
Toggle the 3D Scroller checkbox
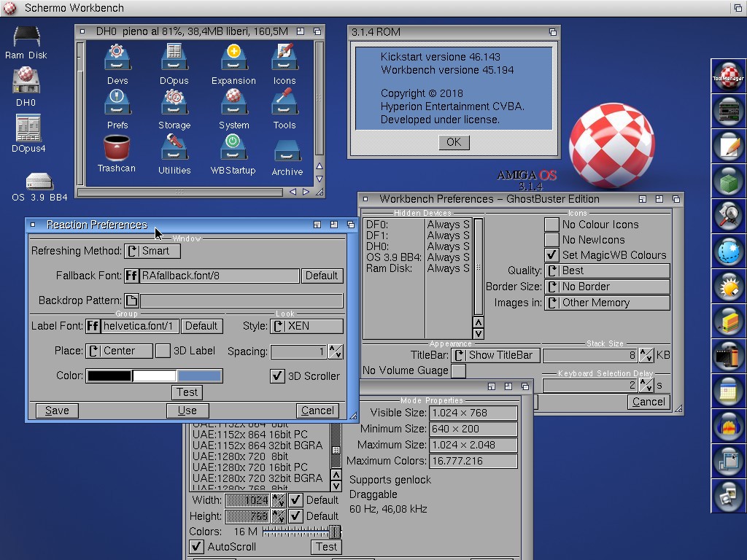(x=277, y=376)
